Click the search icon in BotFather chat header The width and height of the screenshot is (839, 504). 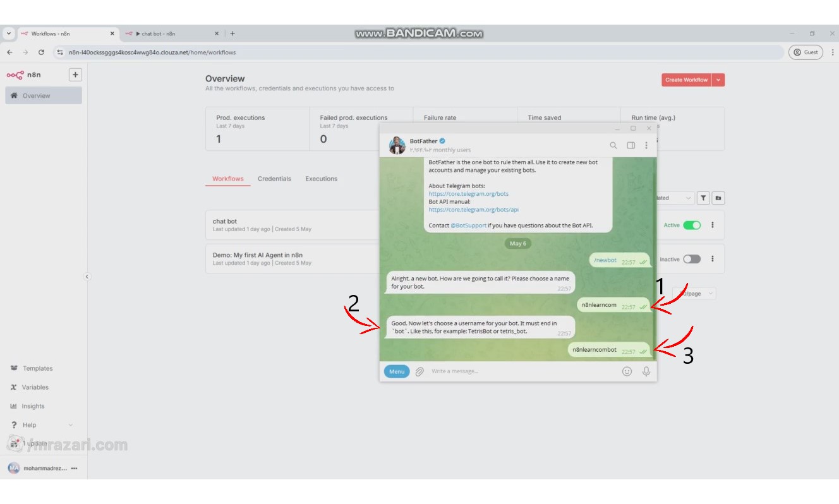point(613,145)
